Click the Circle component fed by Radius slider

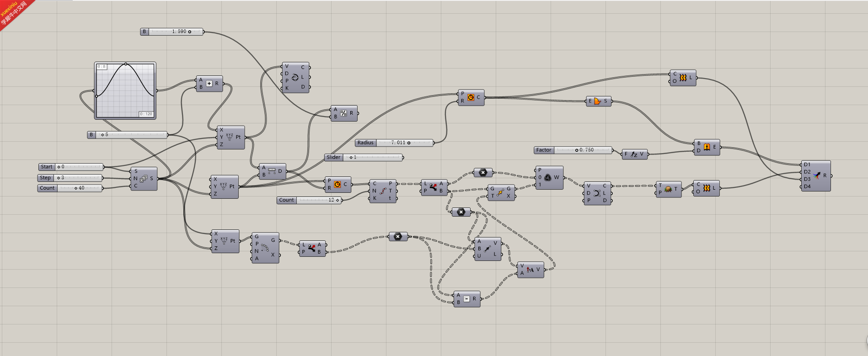[471, 97]
